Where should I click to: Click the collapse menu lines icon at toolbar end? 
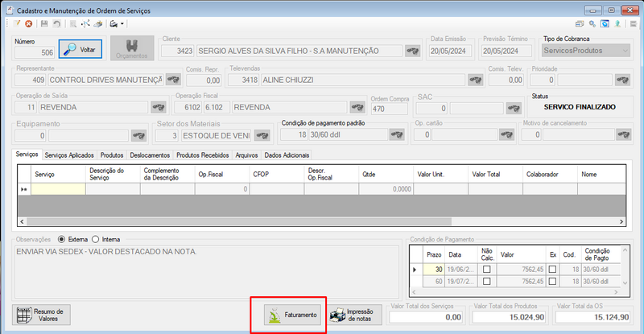click(x=633, y=24)
